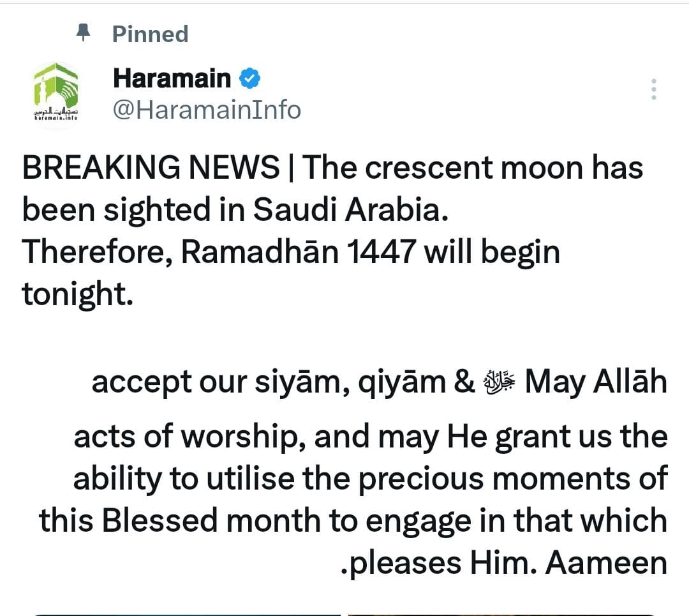This screenshot has width=689, height=616.
Task: Click the 'this Blessed month' line
Action: pos(191,520)
